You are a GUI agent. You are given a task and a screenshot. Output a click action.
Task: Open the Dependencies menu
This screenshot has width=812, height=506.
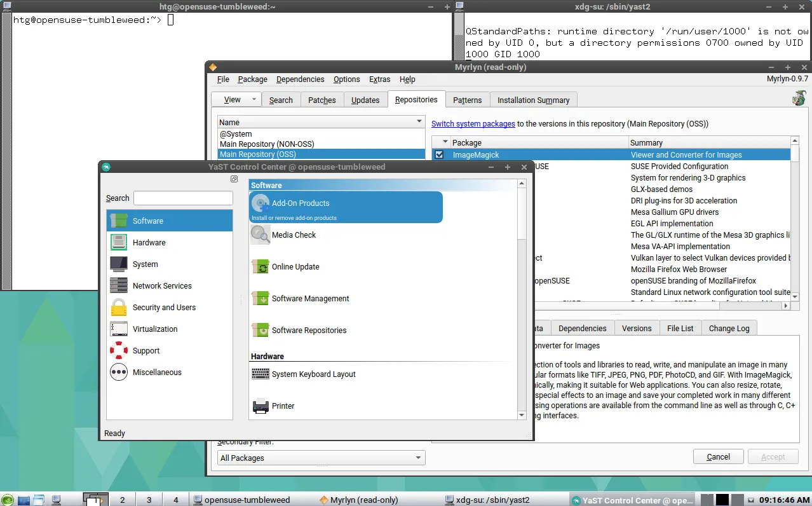pyautogui.click(x=300, y=79)
